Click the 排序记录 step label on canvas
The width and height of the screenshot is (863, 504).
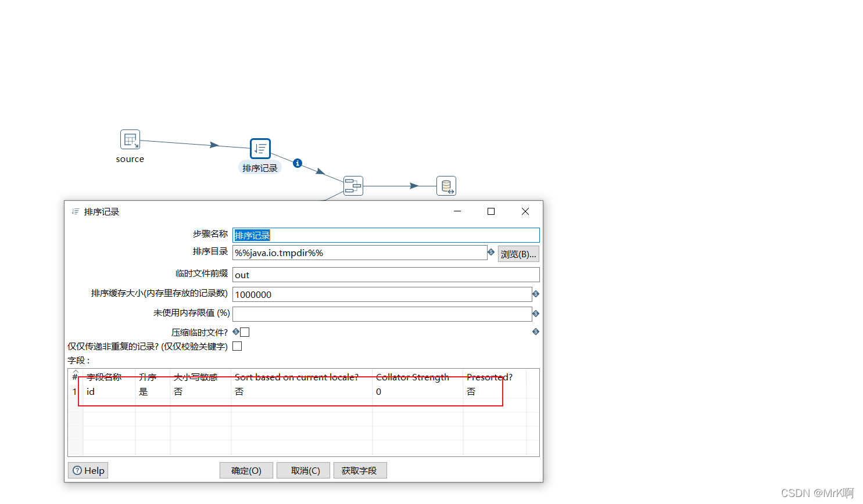coord(260,168)
